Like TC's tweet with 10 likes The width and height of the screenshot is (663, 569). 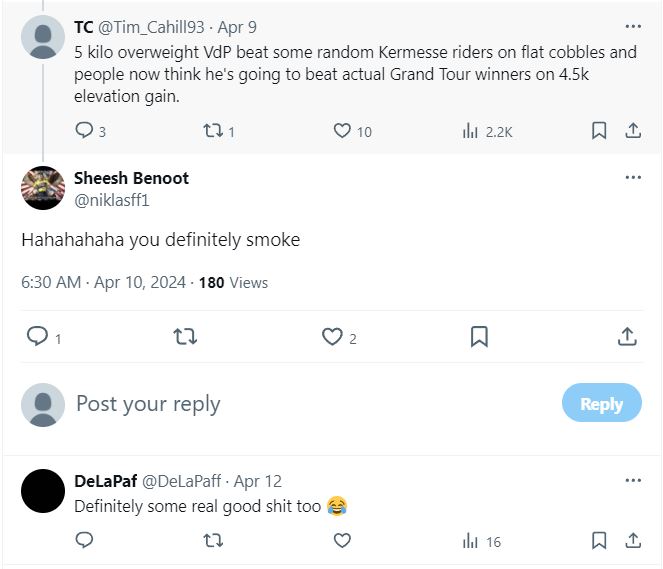(x=342, y=131)
